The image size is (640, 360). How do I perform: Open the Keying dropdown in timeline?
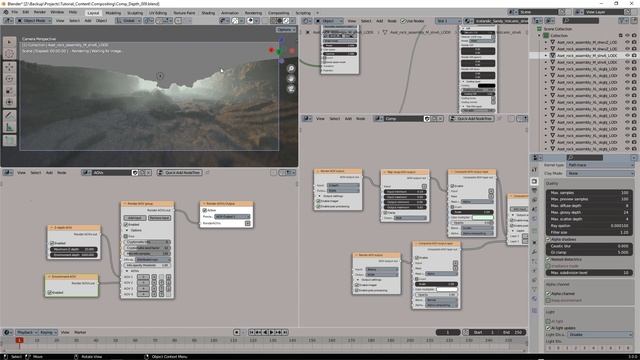click(x=48, y=332)
